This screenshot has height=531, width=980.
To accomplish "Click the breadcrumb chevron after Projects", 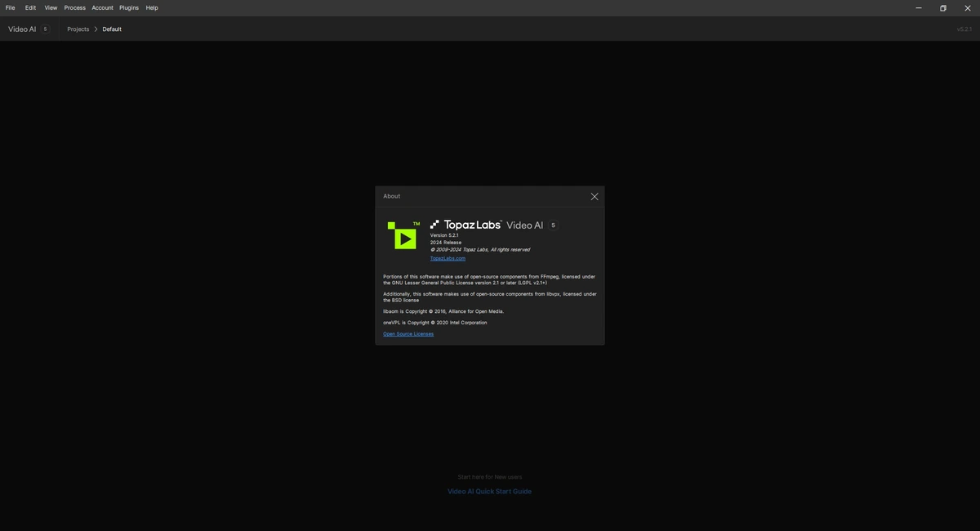I will tap(96, 29).
